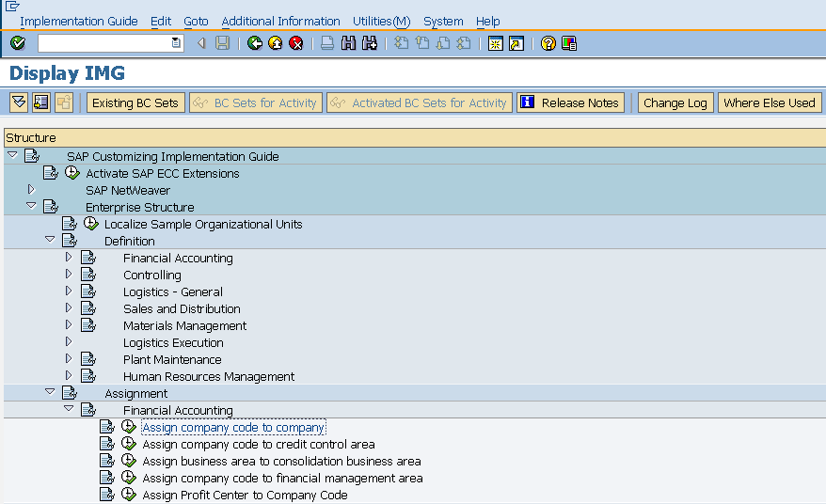Expand Financial Accounting under Definition
Image resolution: width=826 pixels, height=504 pixels.
[x=69, y=257]
